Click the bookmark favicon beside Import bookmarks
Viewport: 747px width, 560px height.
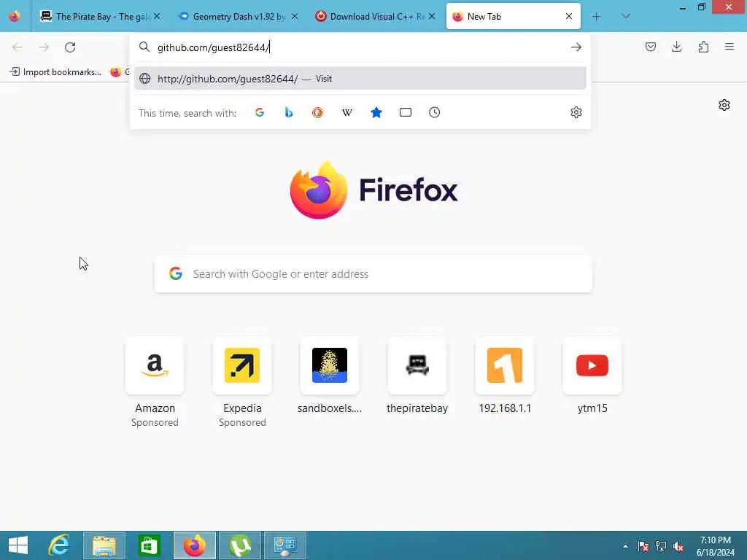coord(116,72)
